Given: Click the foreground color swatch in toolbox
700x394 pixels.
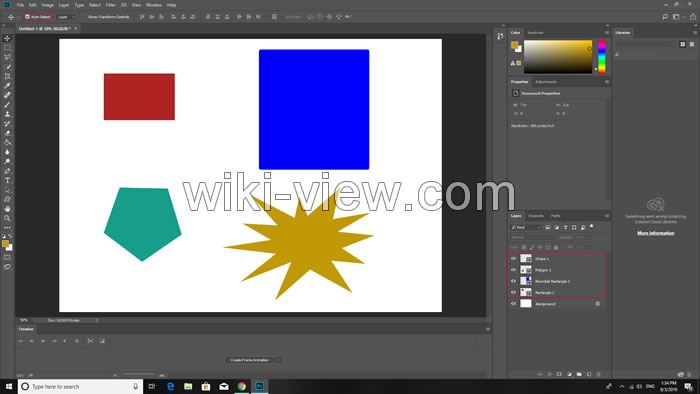Looking at the screenshot, I should [x=5, y=243].
